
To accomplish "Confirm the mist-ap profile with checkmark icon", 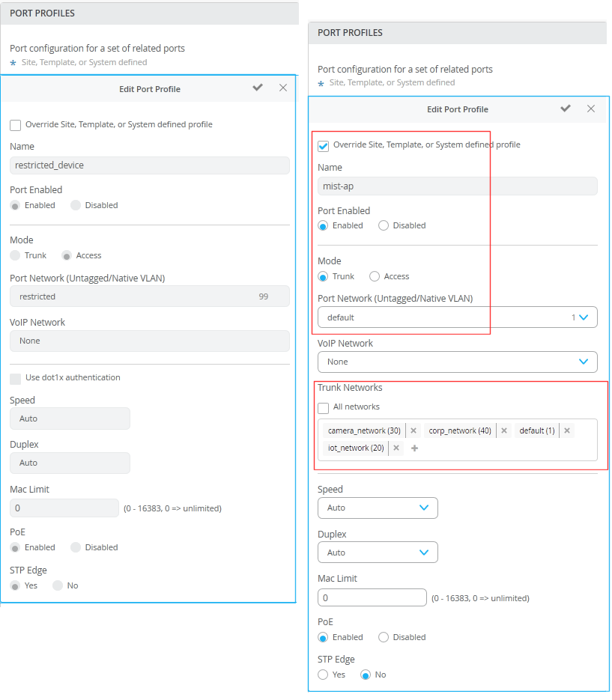I will [x=566, y=109].
